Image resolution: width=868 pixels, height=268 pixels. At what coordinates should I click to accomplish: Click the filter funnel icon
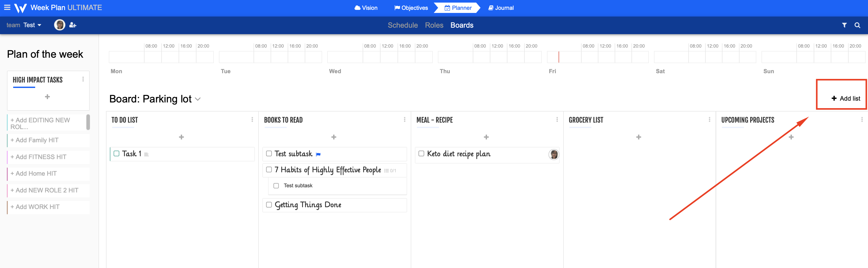[x=844, y=25]
